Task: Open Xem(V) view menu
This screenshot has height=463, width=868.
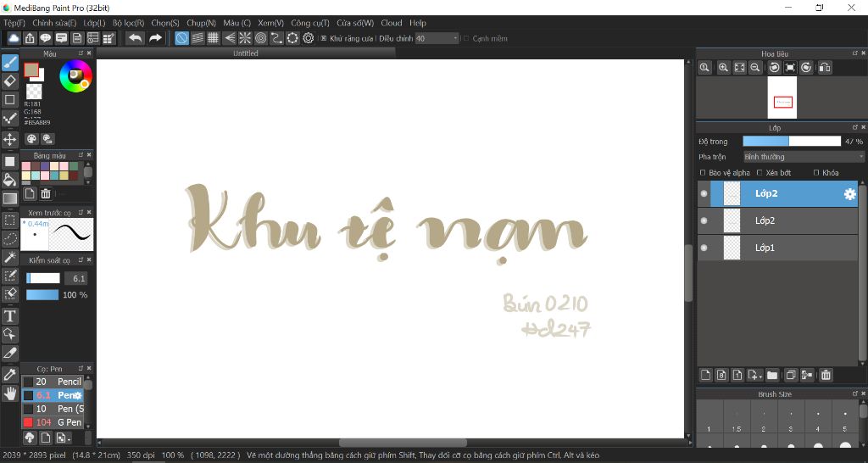Action: [270, 23]
